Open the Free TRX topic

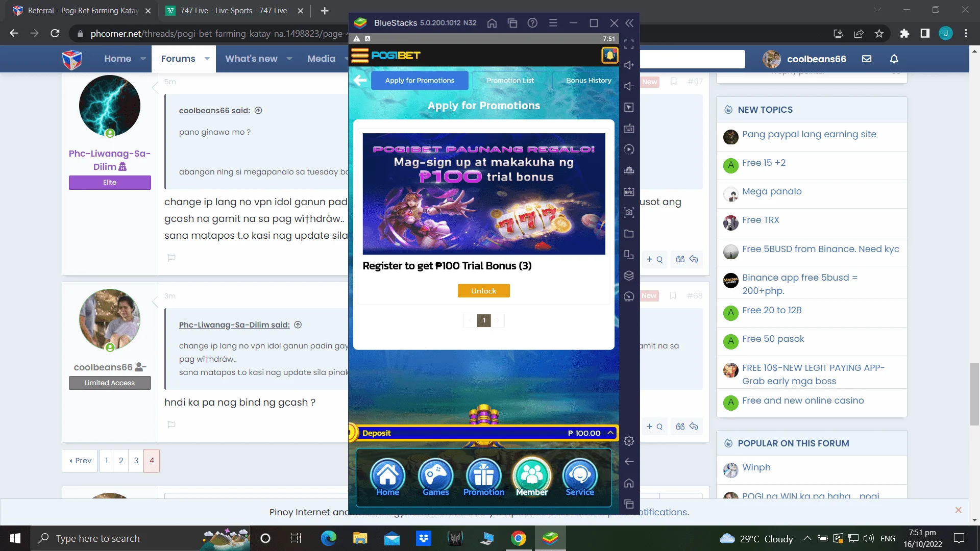click(761, 220)
